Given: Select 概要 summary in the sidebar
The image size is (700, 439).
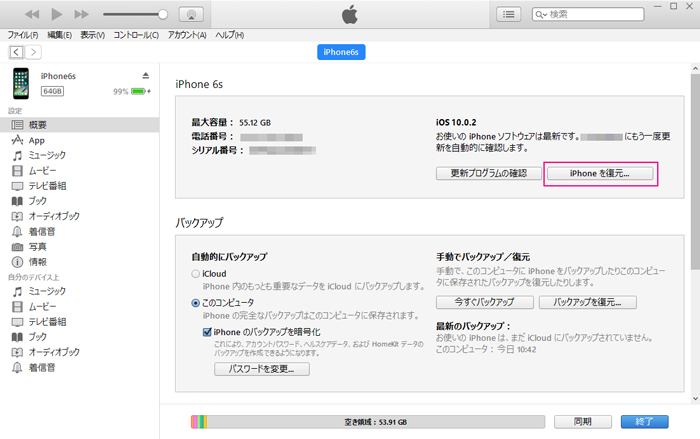Looking at the screenshot, I should pos(79,125).
